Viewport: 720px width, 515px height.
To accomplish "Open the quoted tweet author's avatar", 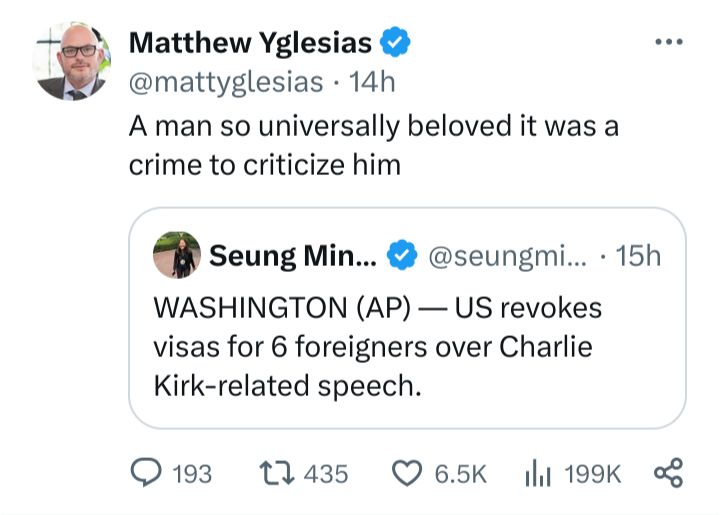I will click(176, 256).
